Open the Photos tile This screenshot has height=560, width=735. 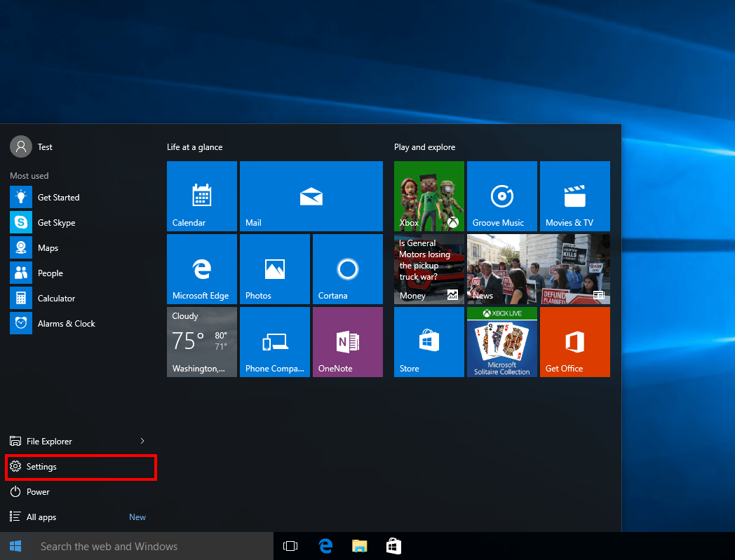click(x=274, y=269)
